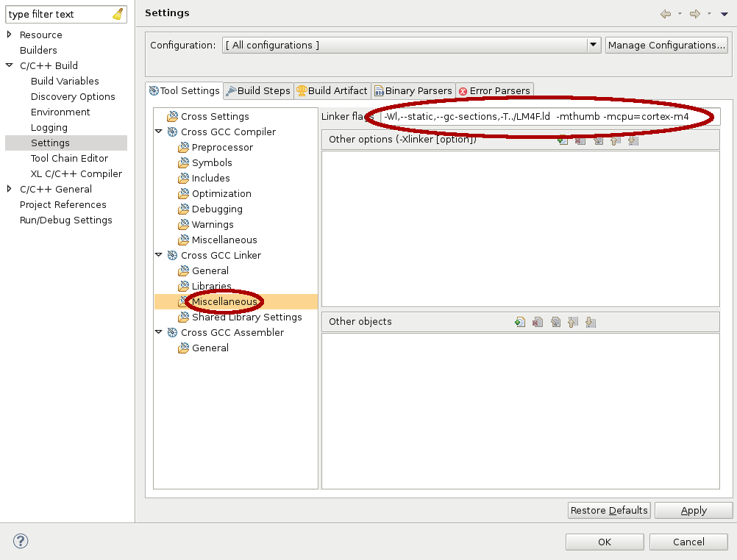Screen dimensions: 737x560
Task: Expand the Resource tree node
Action: [10, 34]
